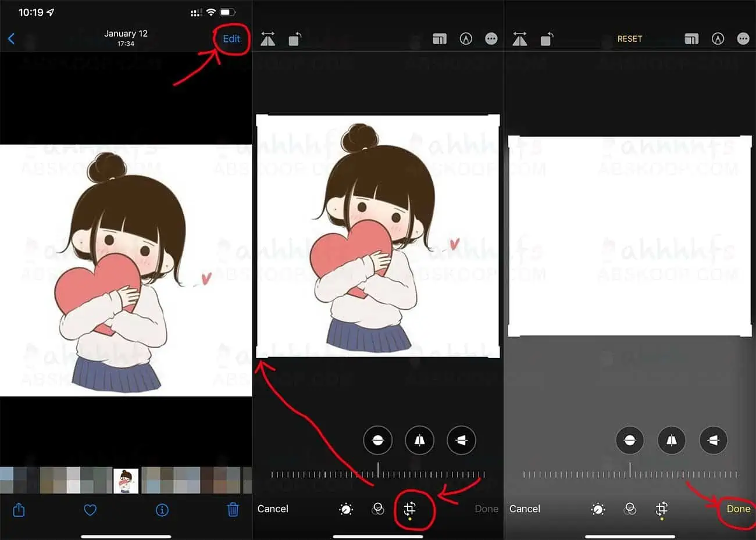Open the Share sheet
This screenshot has height=540, width=756.
click(x=19, y=510)
